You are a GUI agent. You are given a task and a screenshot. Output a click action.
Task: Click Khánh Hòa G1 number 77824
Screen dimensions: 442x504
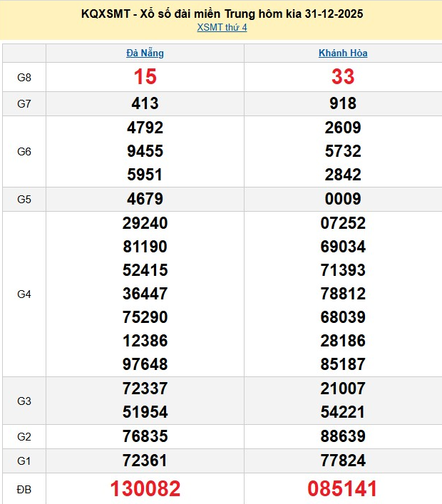pyautogui.click(x=343, y=460)
